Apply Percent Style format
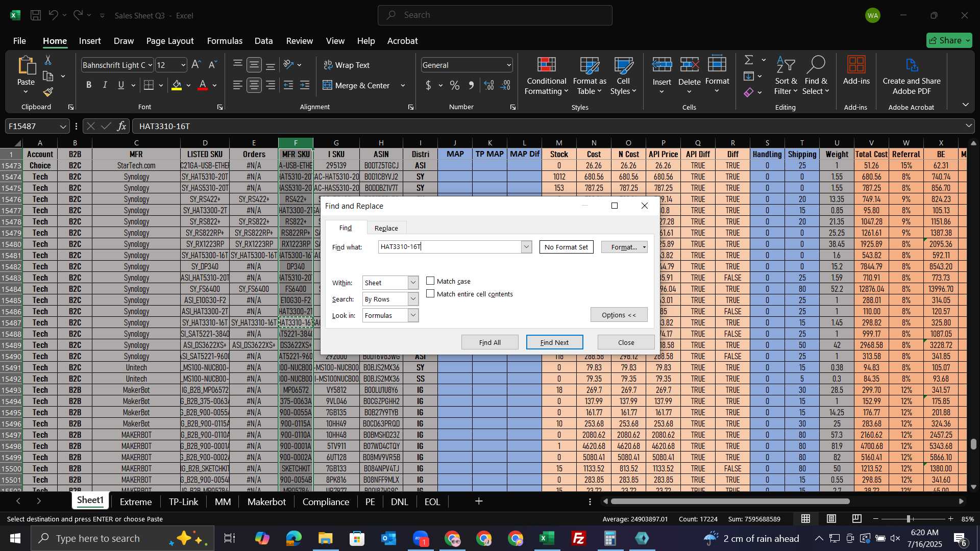 [455, 85]
